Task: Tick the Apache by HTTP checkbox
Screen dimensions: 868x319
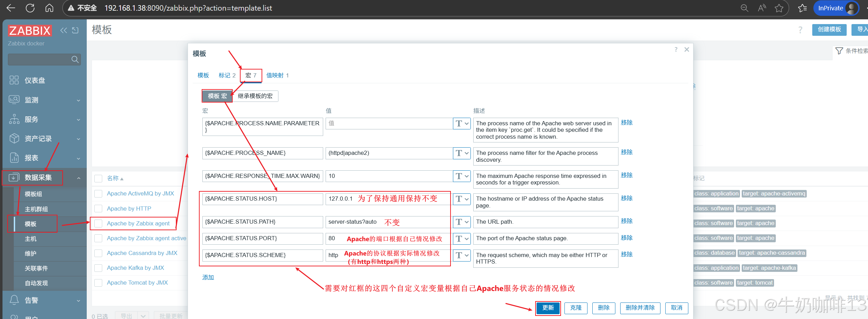Action: [98, 209]
